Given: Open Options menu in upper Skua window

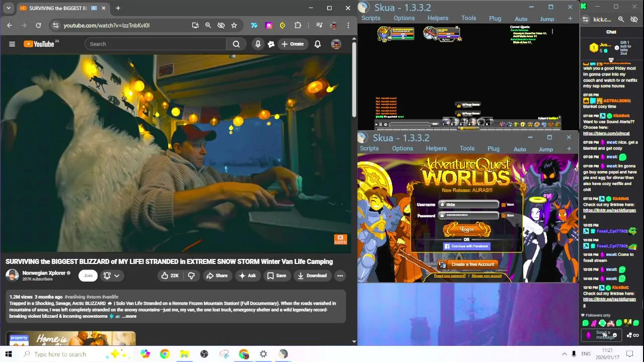Looking at the screenshot, I should tap(404, 18).
